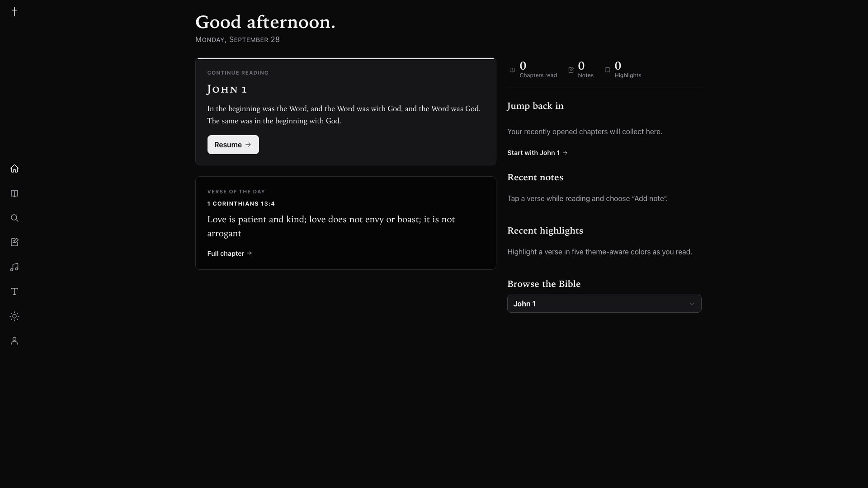Open the Bible reader book icon
Image resolution: width=868 pixels, height=488 pixels.
click(x=14, y=193)
